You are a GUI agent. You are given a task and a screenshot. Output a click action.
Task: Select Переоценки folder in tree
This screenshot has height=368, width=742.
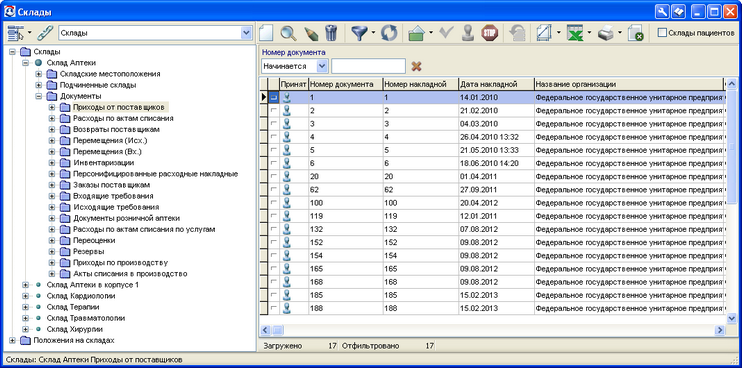pyautogui.click(x=94, y=240)
